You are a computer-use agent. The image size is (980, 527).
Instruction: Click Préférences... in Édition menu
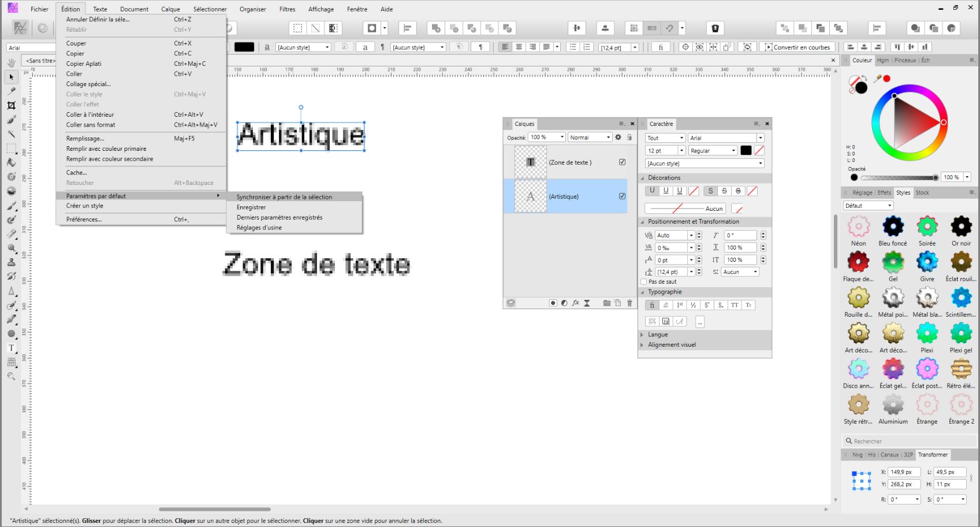click(x=84, y=219)
